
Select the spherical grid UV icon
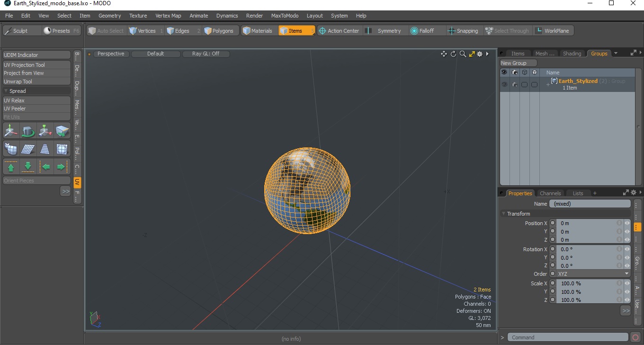point(62,149)
